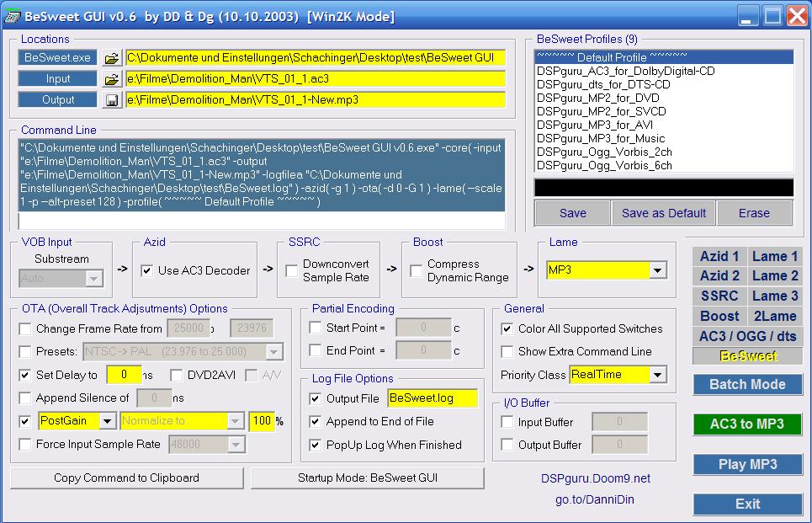The width and height of the screenshot is (812, 523).
Task: Uncheck Append to End of File
Action: pos(315,421)
